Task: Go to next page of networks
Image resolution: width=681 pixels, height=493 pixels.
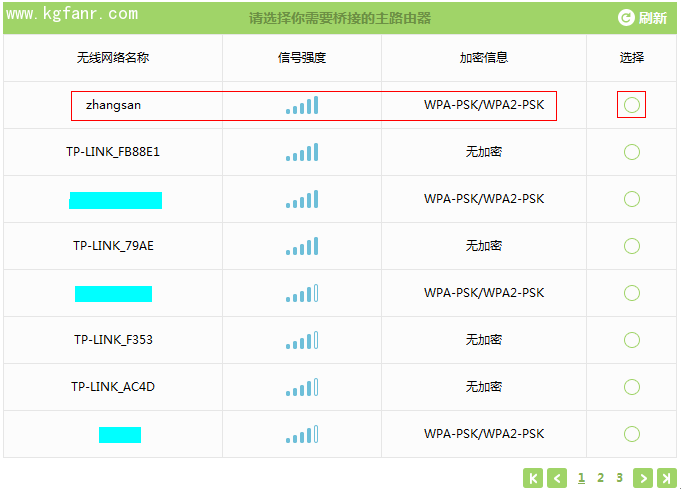Action: [x=643, y=479]
